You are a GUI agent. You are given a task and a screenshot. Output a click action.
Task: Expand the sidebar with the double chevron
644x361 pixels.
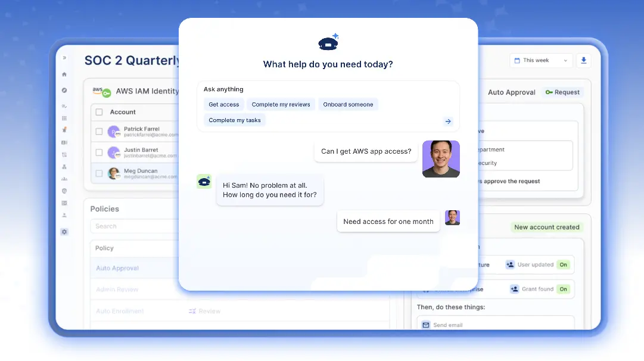coord(64,58)
